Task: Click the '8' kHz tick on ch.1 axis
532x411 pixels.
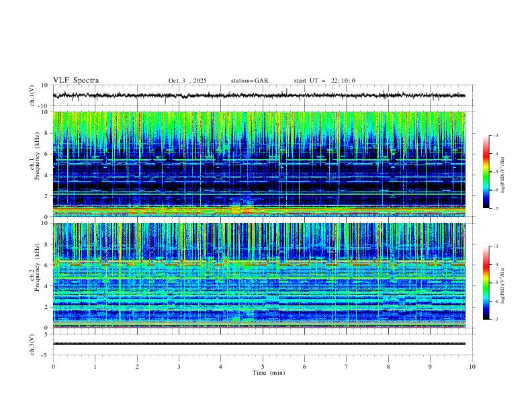Action: click(x=47, y=133)
